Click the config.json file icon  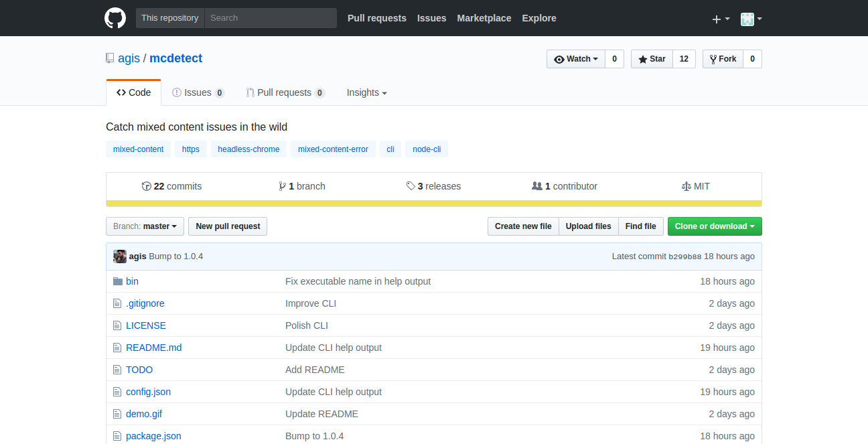pos(118,392)
